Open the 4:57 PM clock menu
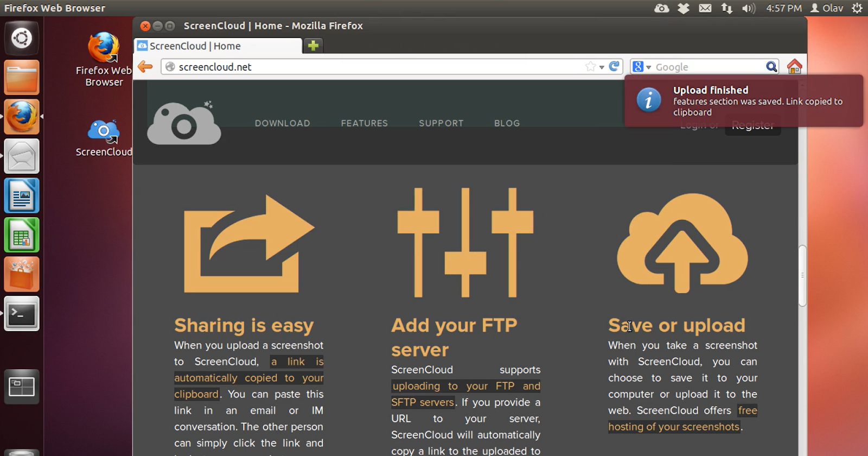 click(x=784, y=8)
